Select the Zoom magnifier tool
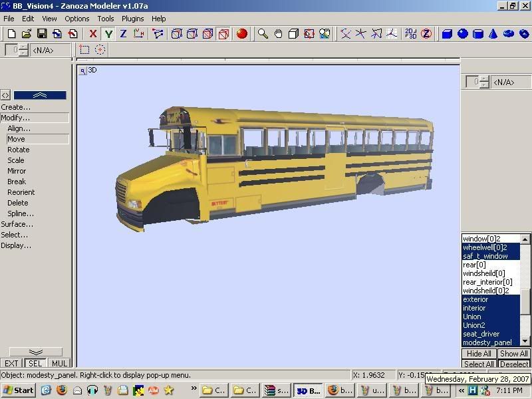Viewport: 532px width, 399px height. point(263,34)
